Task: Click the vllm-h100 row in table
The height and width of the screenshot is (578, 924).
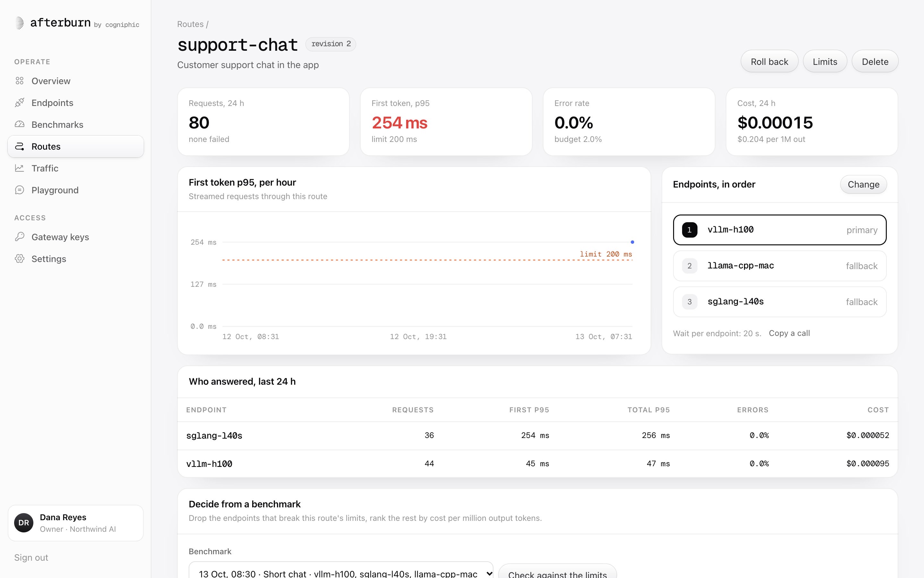Action: coord(538,464)
